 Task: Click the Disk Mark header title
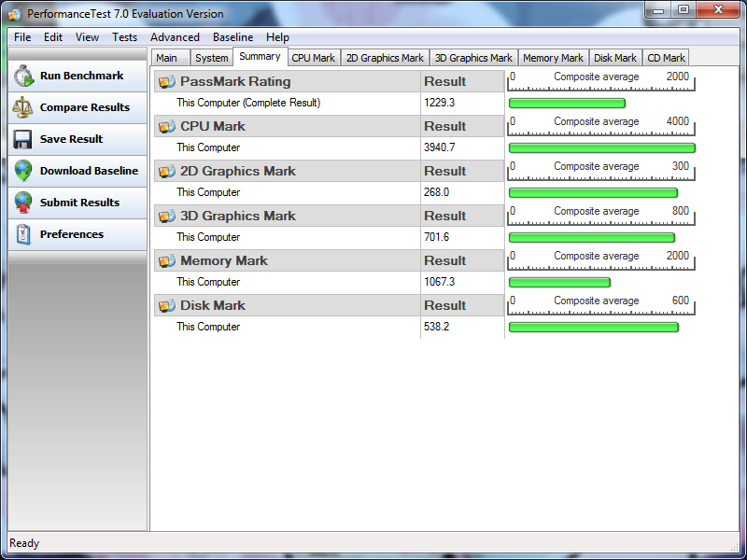click(x=213, y=305)
